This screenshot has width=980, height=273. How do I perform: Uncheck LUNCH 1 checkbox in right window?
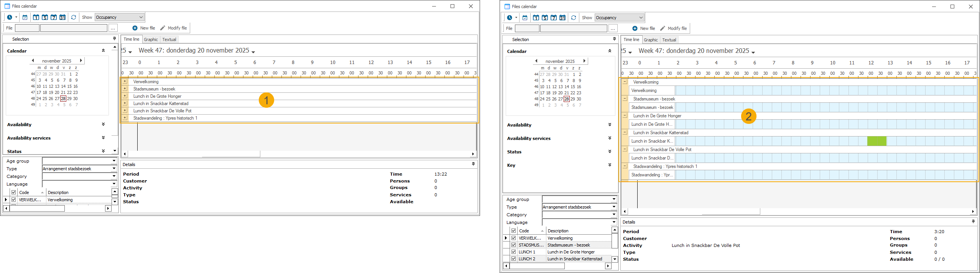514,252
